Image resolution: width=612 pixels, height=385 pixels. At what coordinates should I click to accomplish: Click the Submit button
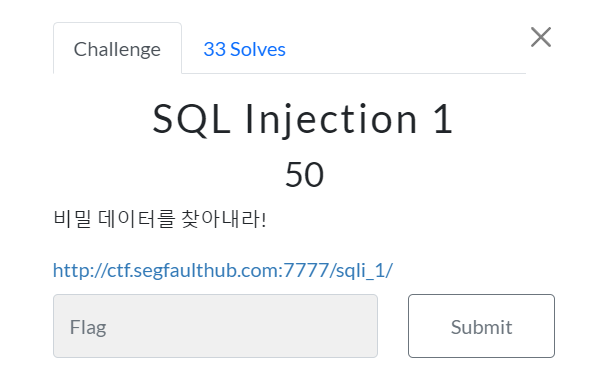tap(481, 326)
